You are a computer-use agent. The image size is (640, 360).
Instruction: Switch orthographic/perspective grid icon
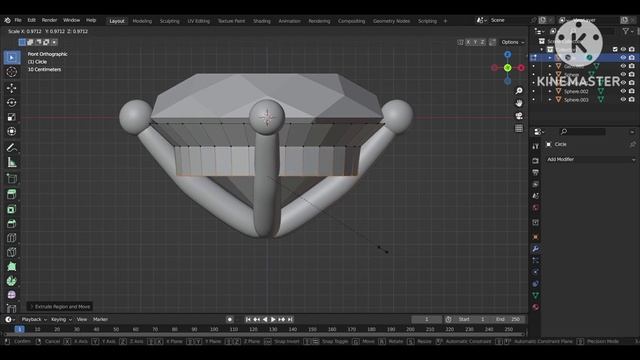click(519, 129)
